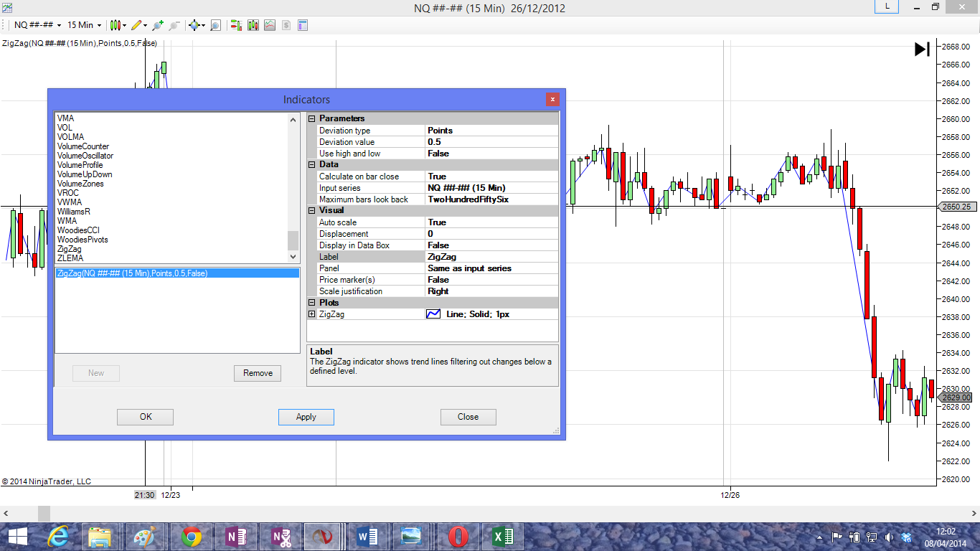Open the chart style candlestick dropdown
Screen dimensions: 980x551
(x=117, y=25)
